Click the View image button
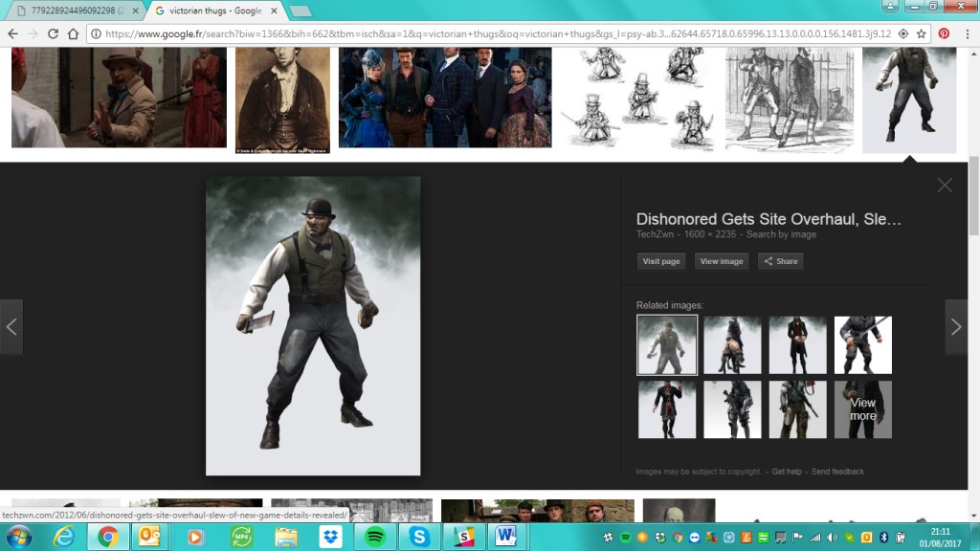Screen dimensions: 980x551 pos(722,261)
